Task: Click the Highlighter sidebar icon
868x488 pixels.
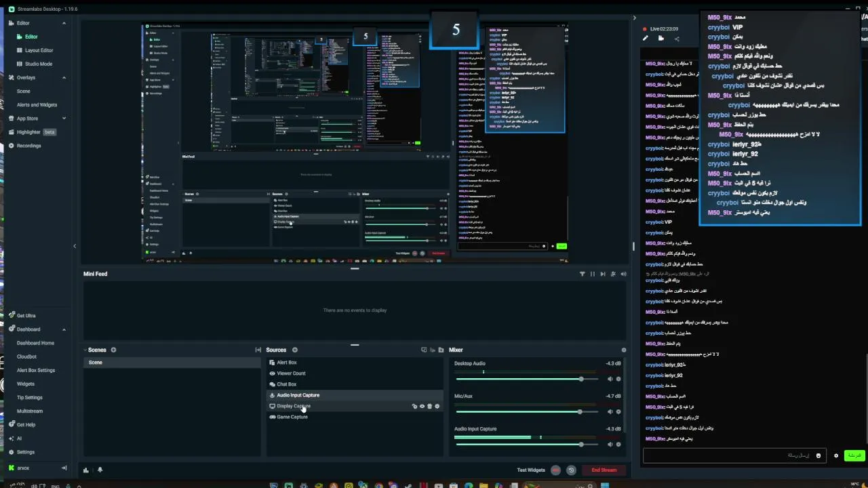Action: click(12, 132)
